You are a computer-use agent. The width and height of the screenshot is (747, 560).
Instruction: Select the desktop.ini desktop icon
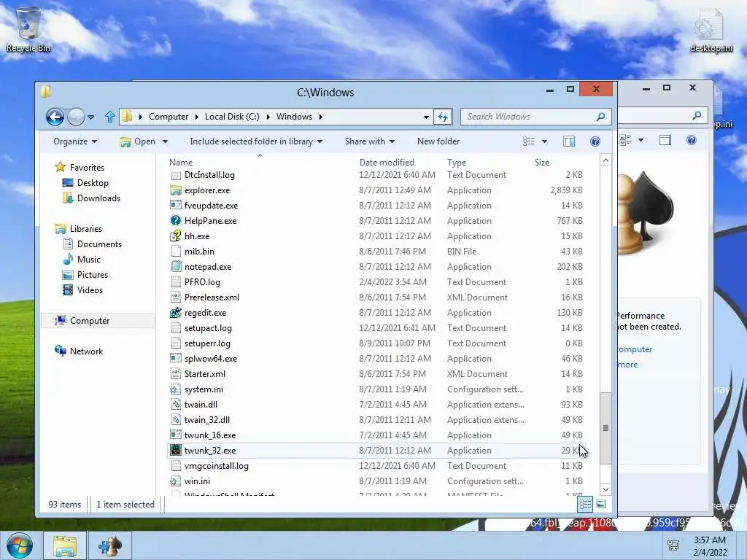coord(711,29)
